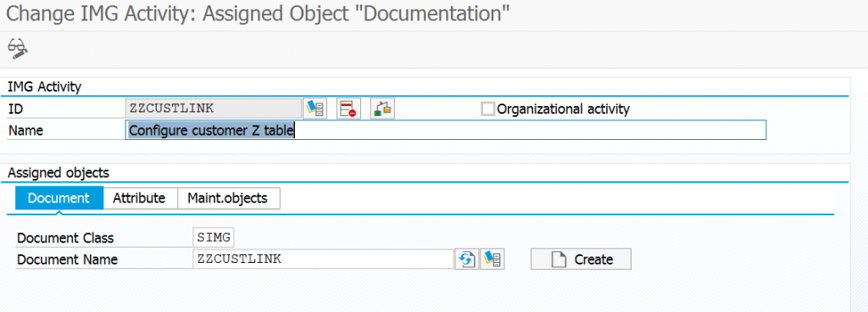Click the Assigned objects group header
The height and width of the screenshot is (312, 868).
[58, 173]
